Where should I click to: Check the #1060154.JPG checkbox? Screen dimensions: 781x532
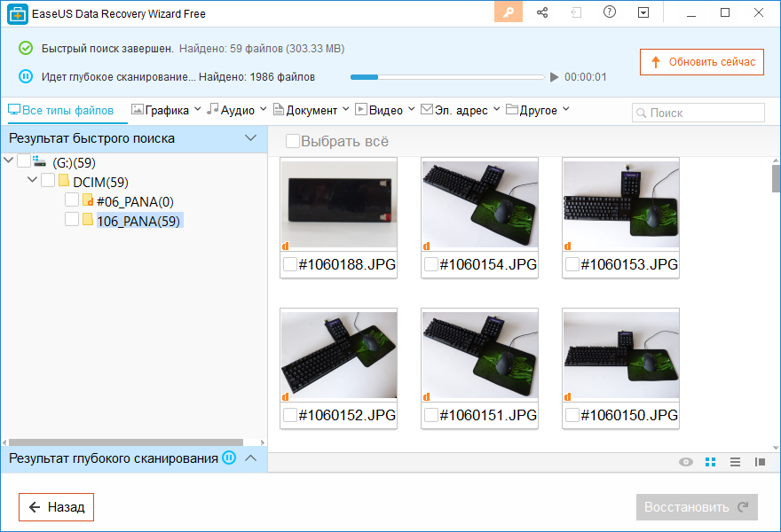click(x=430, y=263)
